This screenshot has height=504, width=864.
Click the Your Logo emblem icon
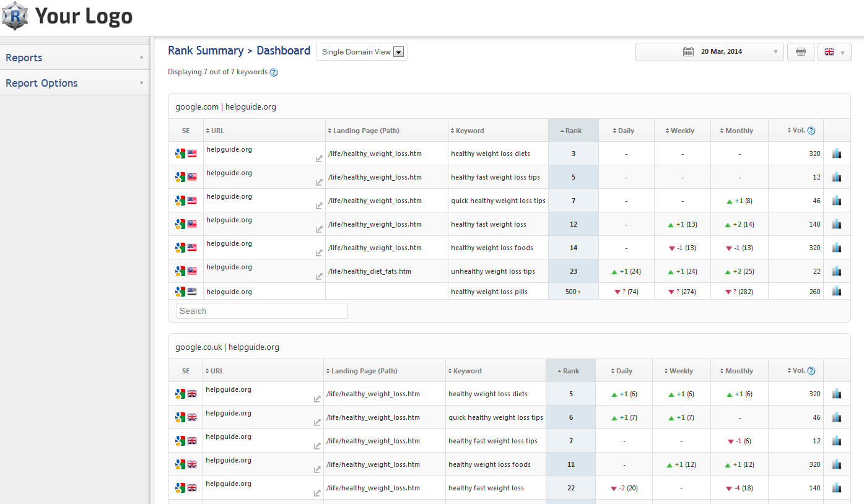point(15,17)
